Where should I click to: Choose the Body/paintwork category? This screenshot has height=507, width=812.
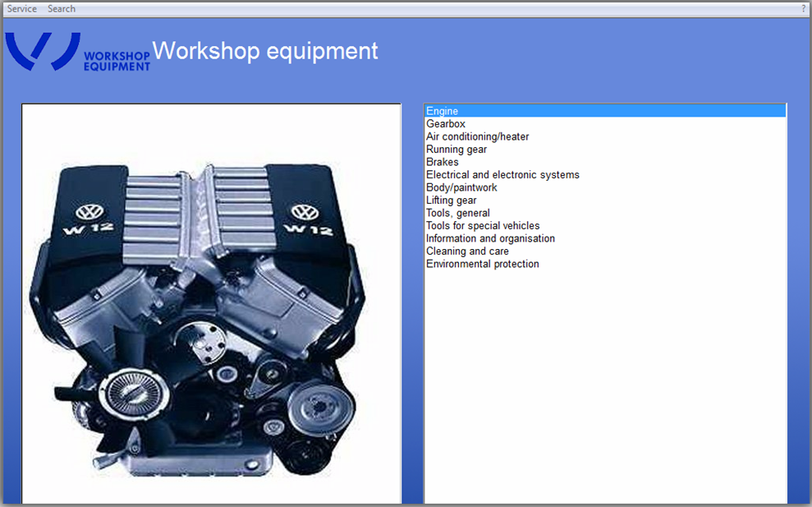[x=605, y=187]
